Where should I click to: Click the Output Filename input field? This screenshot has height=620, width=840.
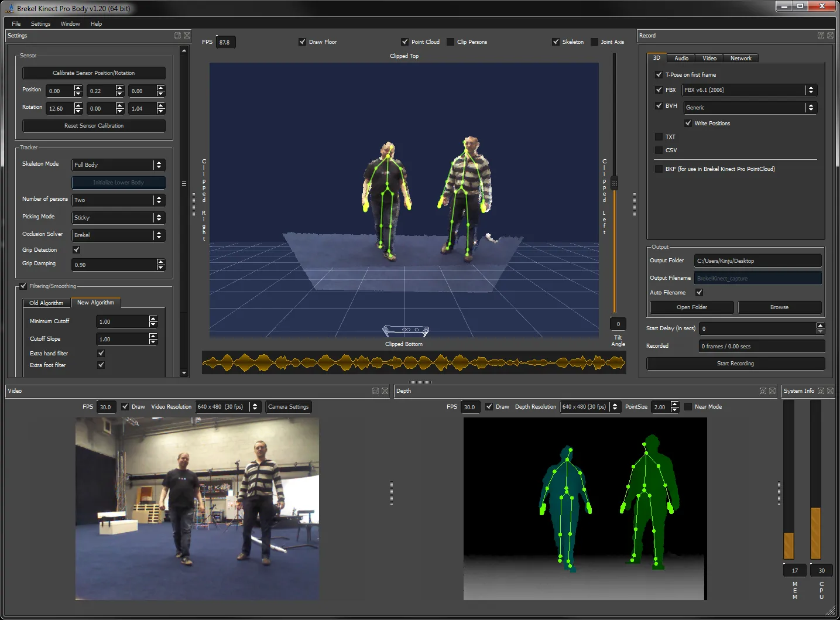[758, 278]
